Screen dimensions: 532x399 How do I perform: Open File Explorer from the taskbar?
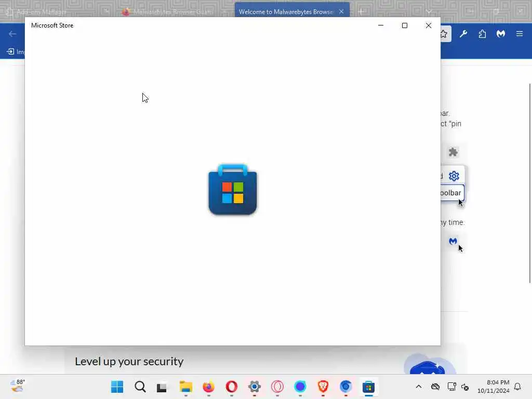(186, 387)
